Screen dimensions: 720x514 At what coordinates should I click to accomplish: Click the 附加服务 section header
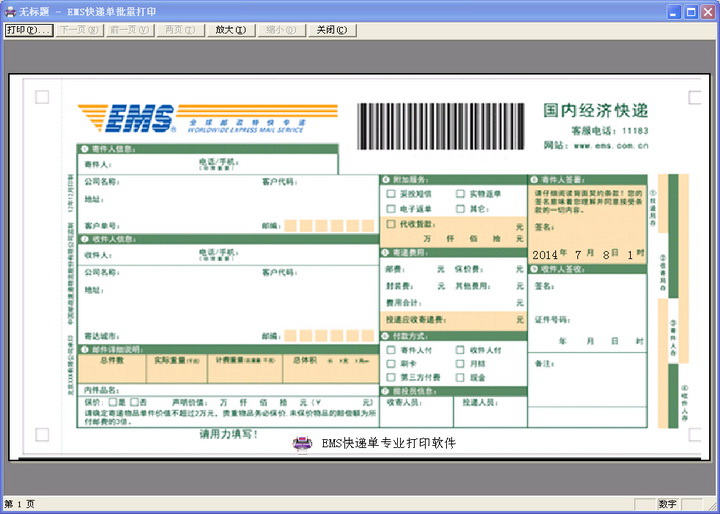click(x=454, y=180)
